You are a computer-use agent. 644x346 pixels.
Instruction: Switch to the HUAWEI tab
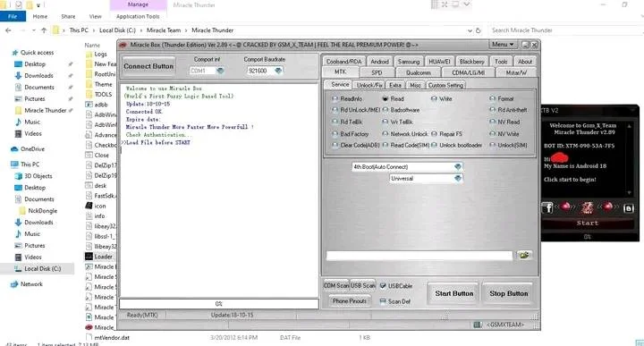(x=439, y=62)
